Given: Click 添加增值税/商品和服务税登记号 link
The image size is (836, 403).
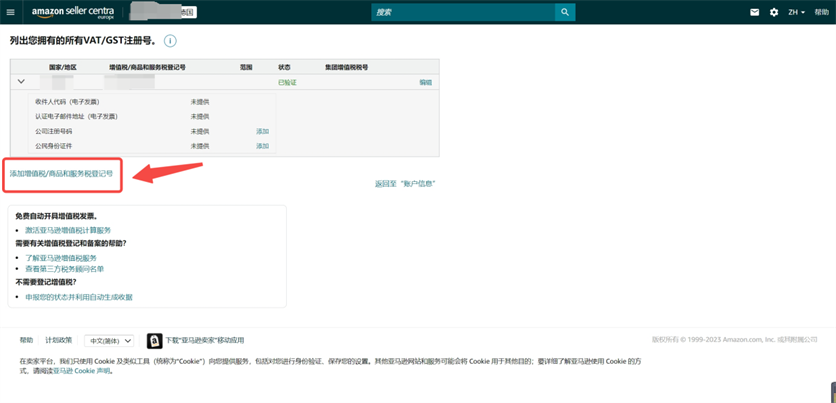Looking at the screenshot, I should pos(61,174).
